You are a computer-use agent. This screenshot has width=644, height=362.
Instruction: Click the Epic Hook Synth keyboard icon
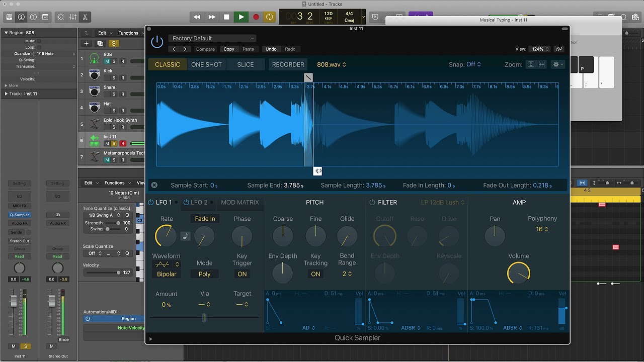(x=94, y=124)
